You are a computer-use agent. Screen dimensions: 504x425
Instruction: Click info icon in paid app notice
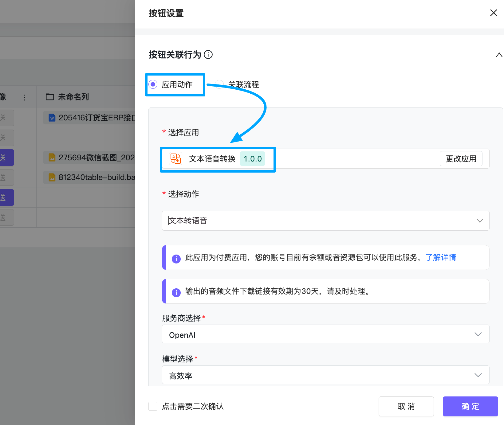pos(176,259)
